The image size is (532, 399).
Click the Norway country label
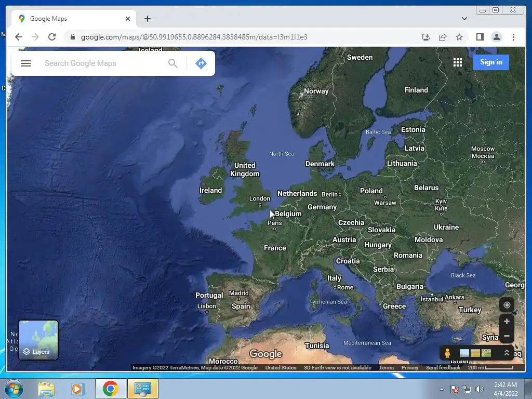click(x=316, y=91)
